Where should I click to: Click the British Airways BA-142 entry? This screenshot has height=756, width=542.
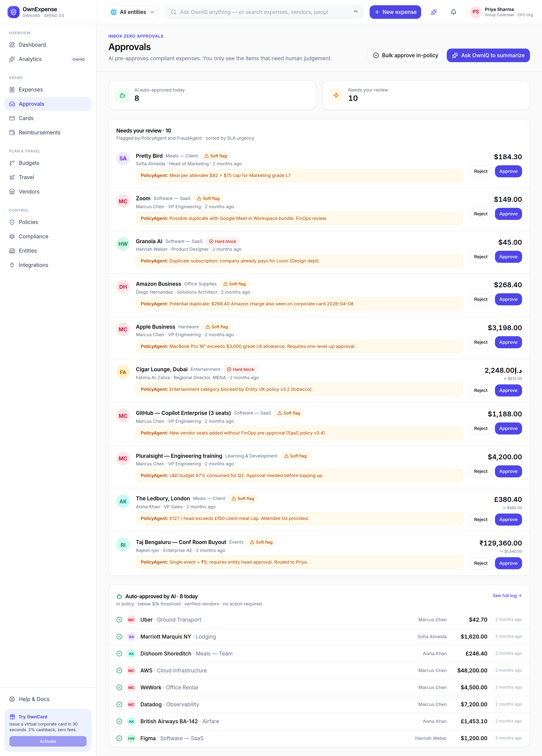[180, 721]
